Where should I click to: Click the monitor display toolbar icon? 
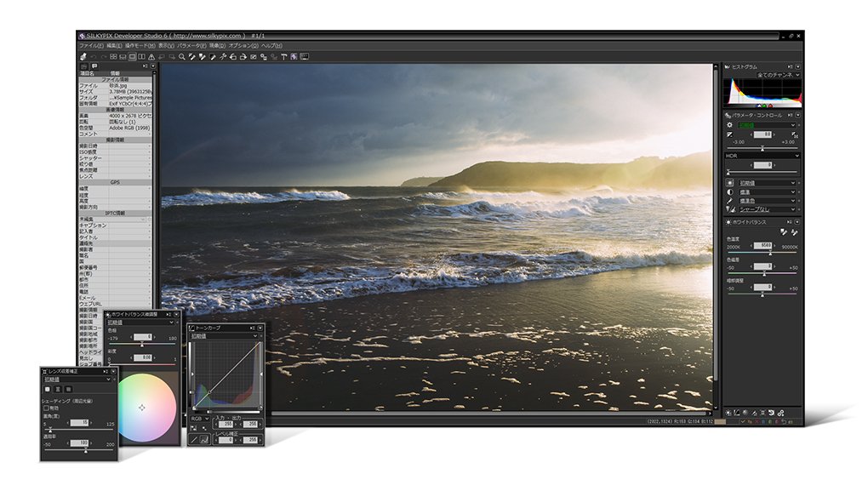[x=305, y=56]
